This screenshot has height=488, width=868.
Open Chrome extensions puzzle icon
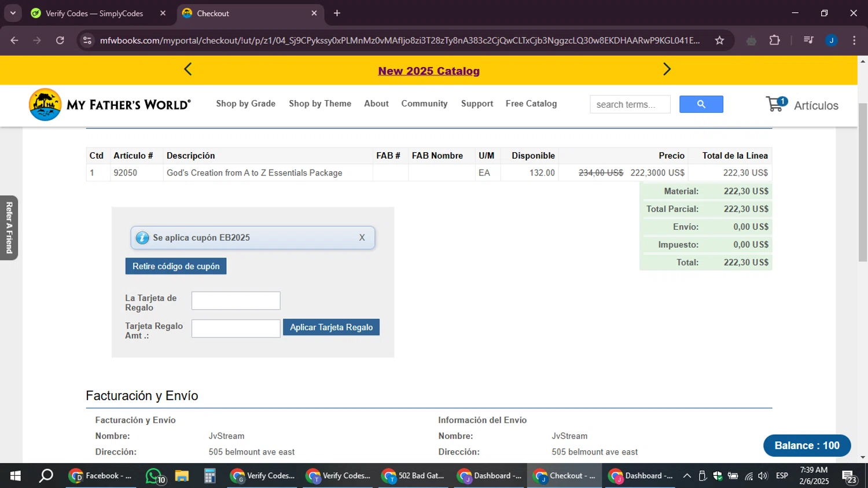(775, 41)
